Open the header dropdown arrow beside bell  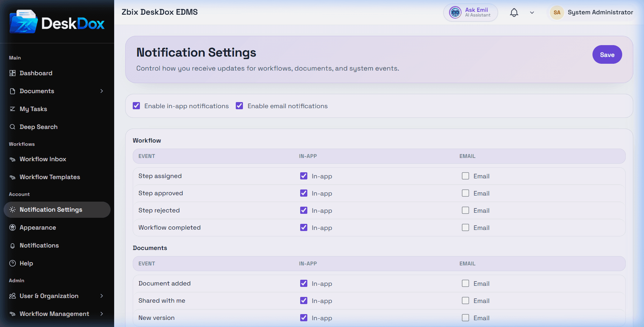(x=532, y=13)
